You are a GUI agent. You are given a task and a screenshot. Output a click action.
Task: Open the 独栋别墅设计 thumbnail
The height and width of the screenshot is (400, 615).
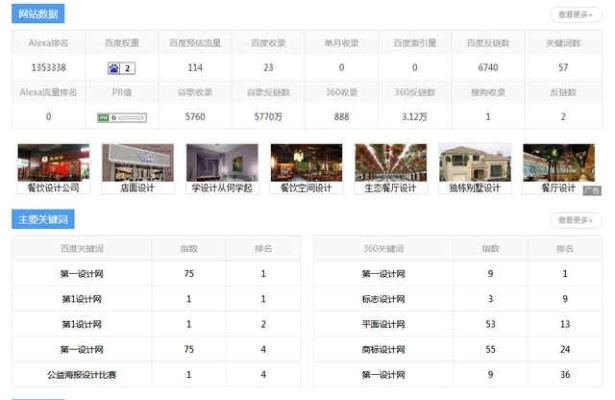click(475, 163)
